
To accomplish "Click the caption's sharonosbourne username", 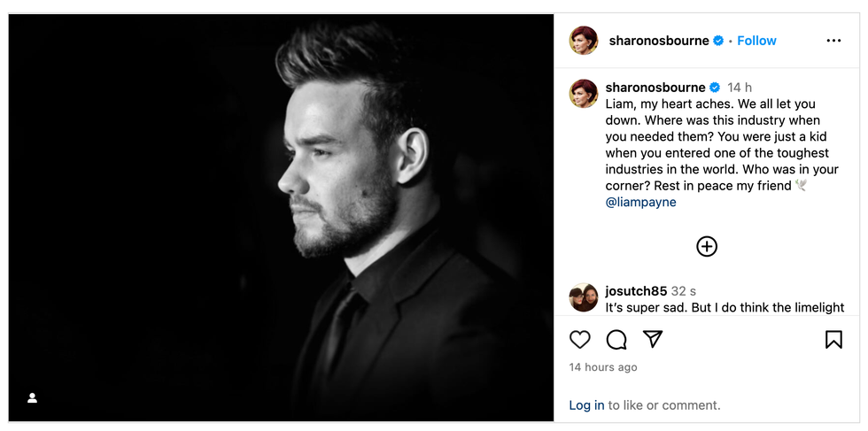I will (x=655, y=88).
